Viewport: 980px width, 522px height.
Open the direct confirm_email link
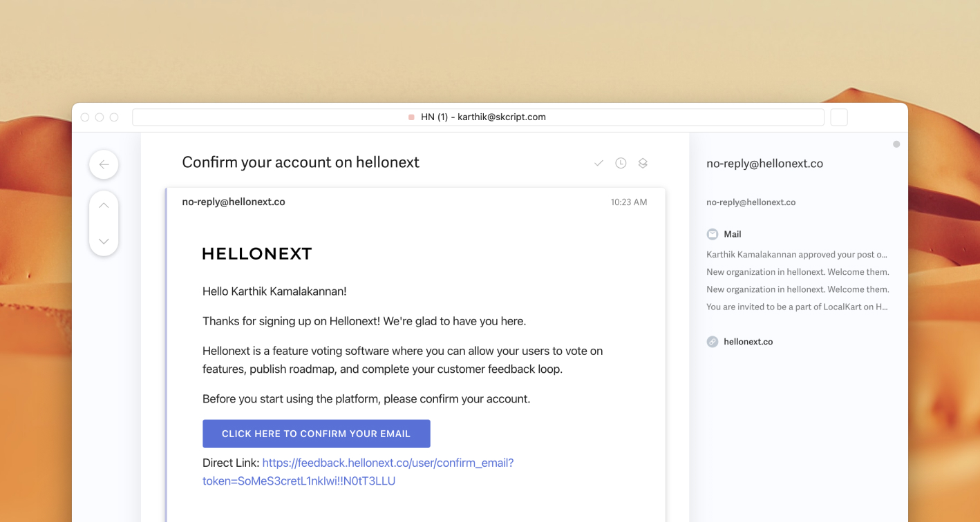pos(358,472)
